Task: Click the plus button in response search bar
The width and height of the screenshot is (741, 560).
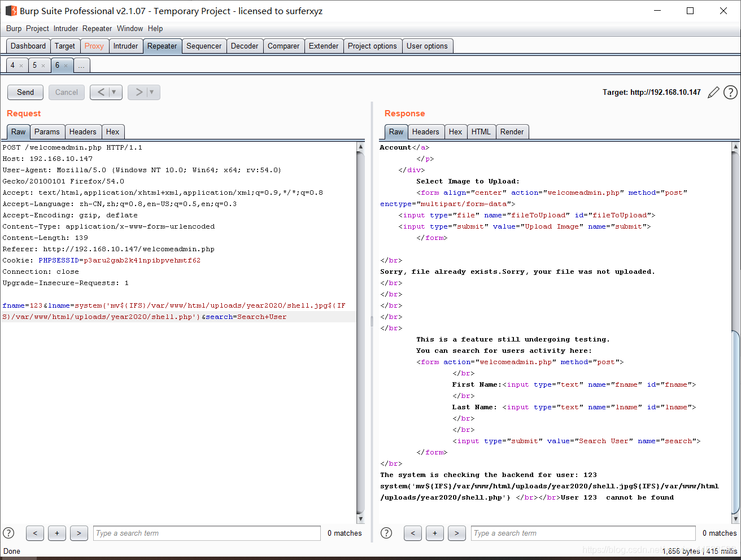Action: coord(435,533)
